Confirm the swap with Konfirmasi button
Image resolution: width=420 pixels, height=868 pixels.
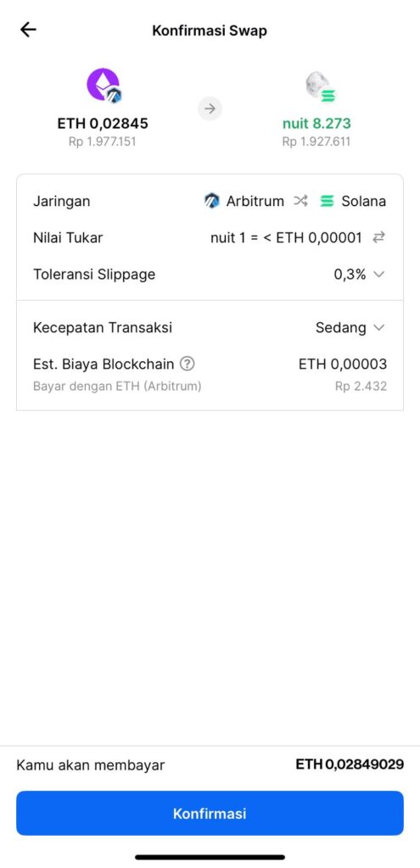tap(210, 813)
